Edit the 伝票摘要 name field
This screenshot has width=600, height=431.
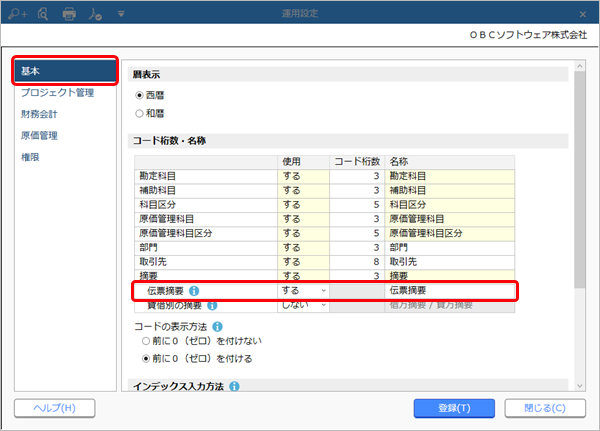click(450, 291)
